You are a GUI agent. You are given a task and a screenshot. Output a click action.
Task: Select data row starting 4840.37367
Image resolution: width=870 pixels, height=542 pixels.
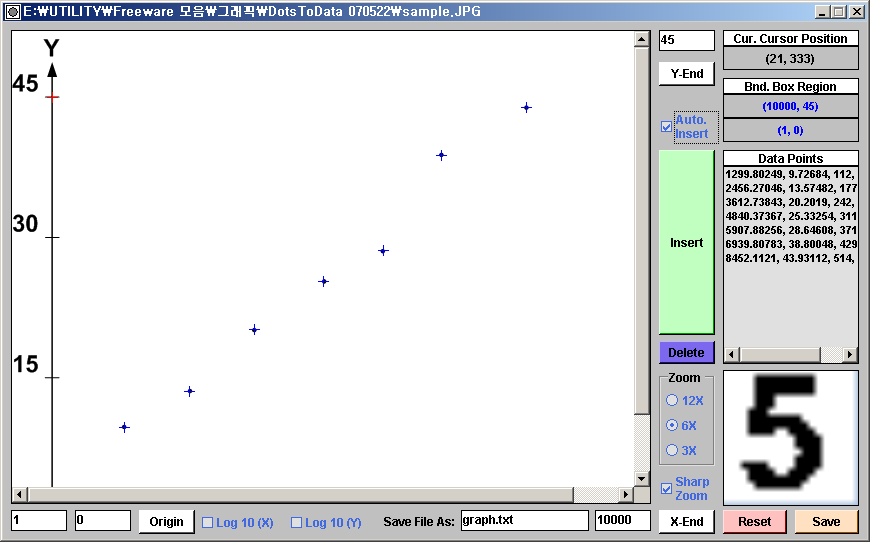tap(790, 216)
